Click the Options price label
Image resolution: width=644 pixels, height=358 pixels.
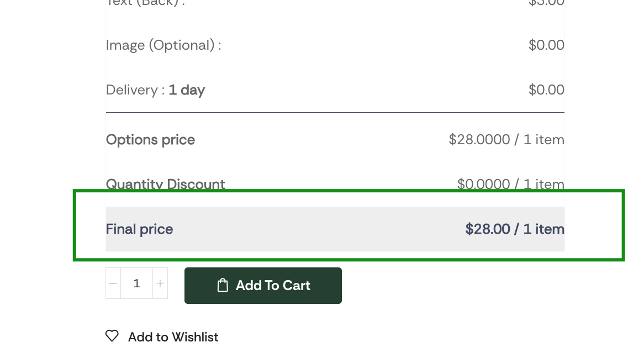coord(150,140)
